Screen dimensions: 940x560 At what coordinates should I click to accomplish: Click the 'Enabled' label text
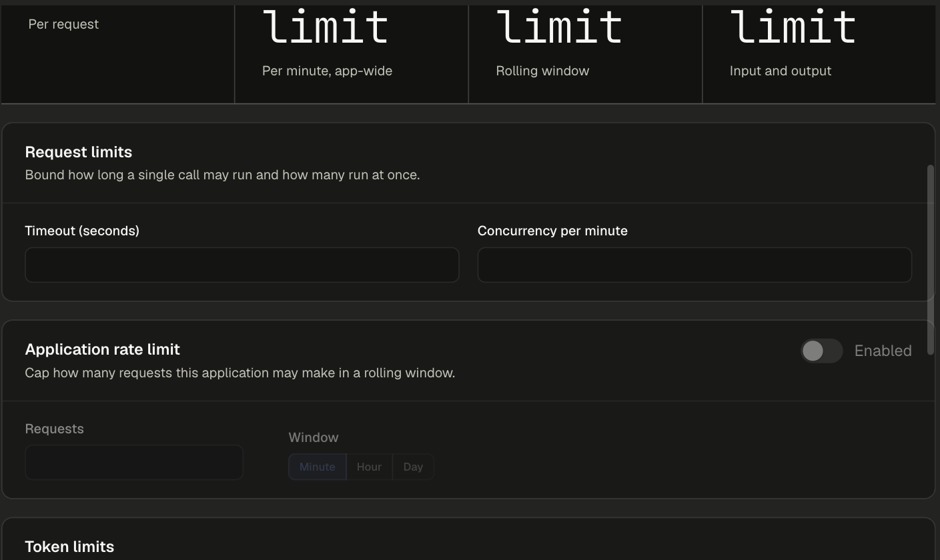pyautogui.click(x=883, y=351)
